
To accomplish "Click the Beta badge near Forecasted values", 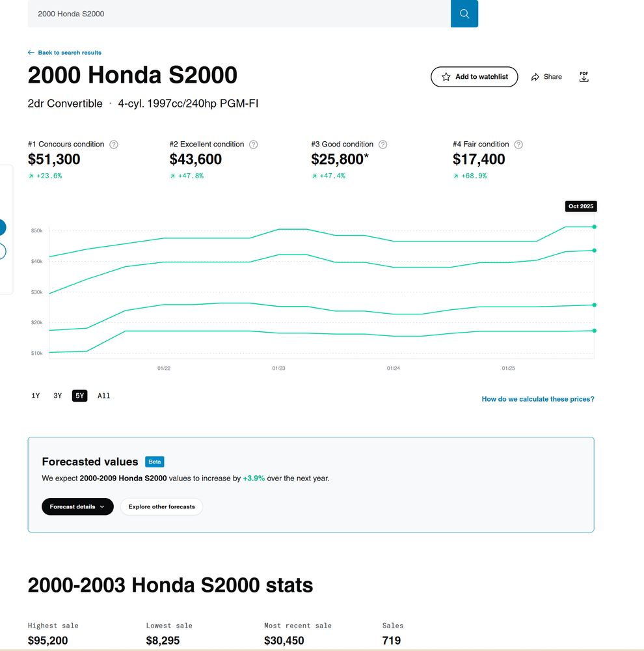I will (155, 462).
